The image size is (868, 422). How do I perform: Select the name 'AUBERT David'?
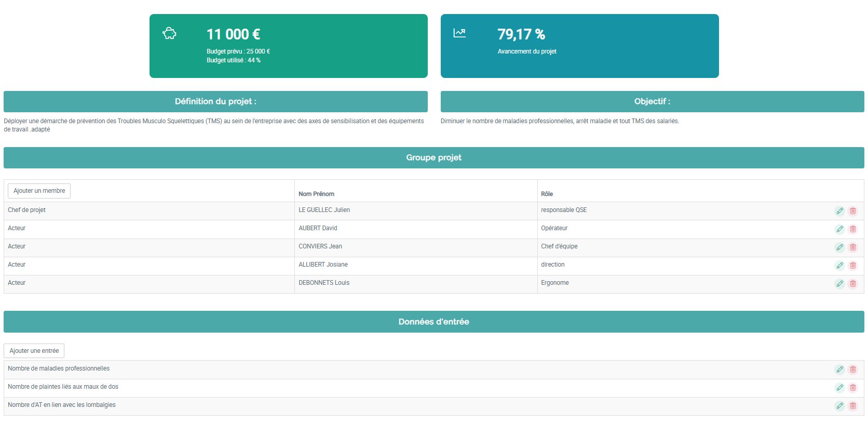(x=318, y=228)
